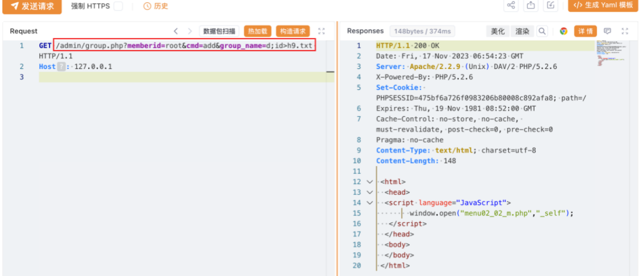
Task: Click the Responses panel title
Action: click(366, 31)
